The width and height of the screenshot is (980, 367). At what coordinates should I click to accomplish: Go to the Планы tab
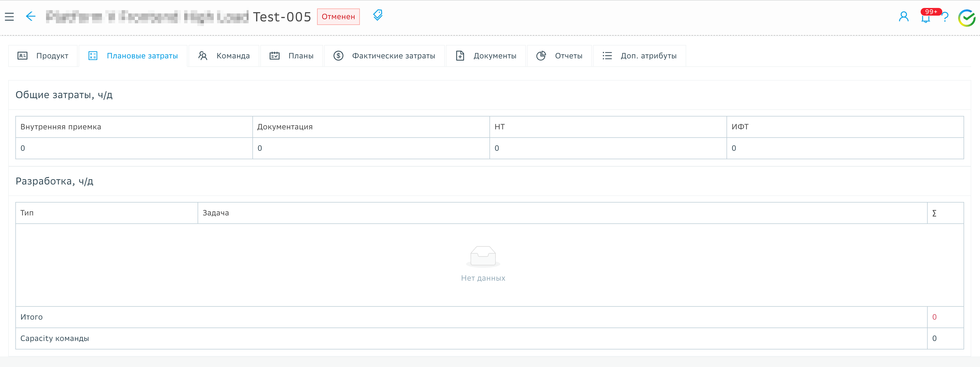tap(291, 56)
